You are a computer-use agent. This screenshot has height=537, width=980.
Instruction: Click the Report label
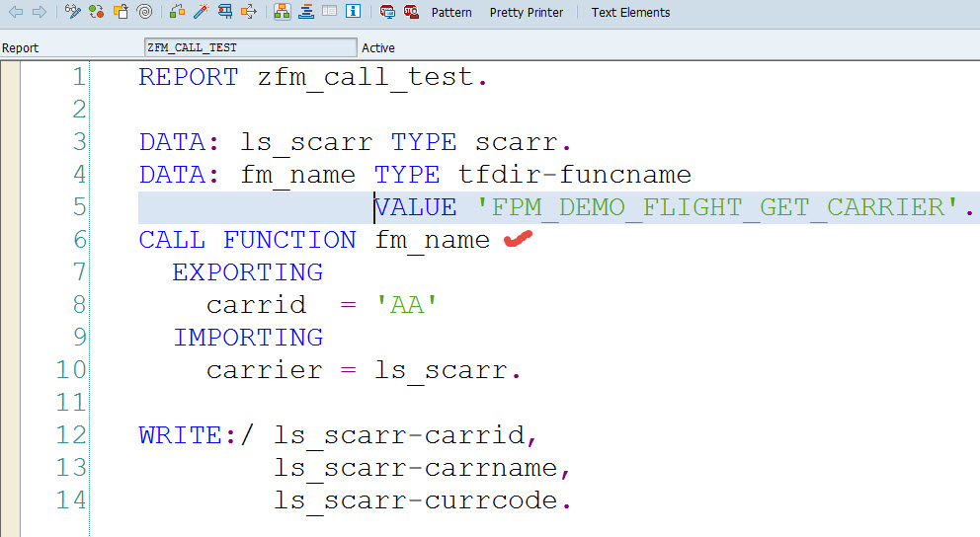20,48
